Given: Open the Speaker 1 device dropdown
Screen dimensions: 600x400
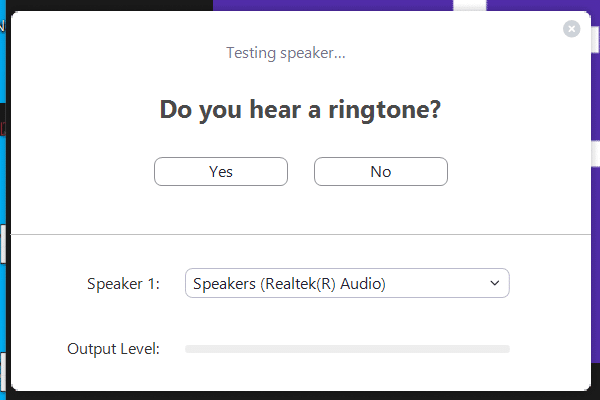Looking at the screenshot, I should [x=347, y=284].
